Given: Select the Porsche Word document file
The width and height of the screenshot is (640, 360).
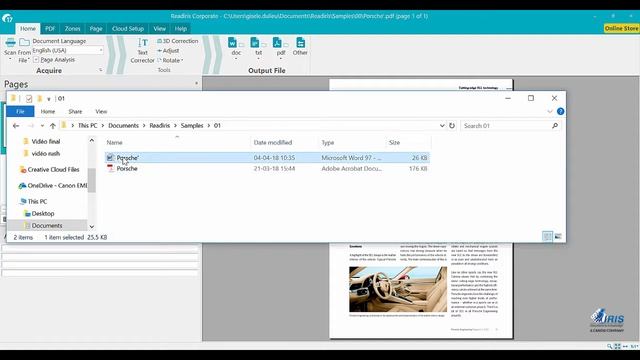Looking at the screenshot, I should [267, 158].
